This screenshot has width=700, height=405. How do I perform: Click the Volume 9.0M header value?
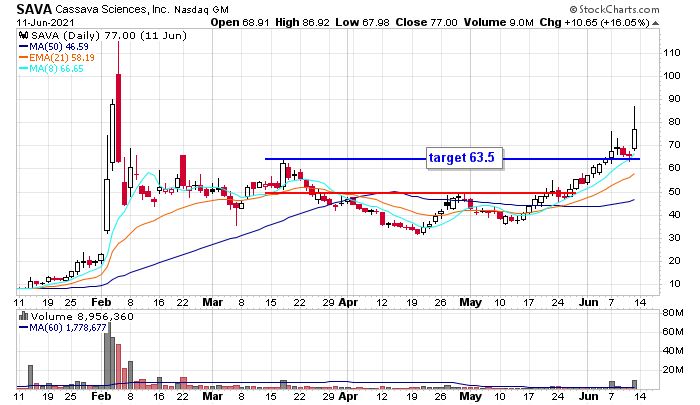pyautogui.click(x=499, y=22)
